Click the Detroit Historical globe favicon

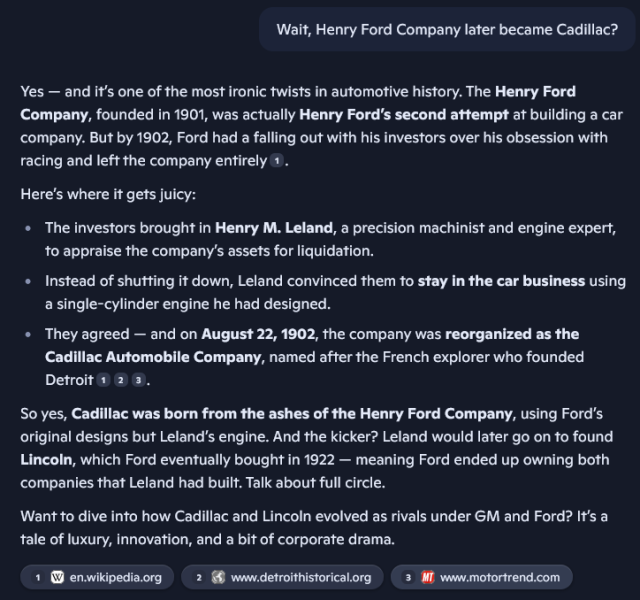coord(218,577)
